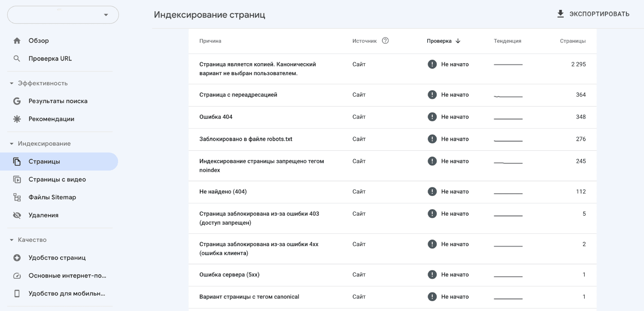Click status icon in 4xx error row
Screen dimensions: 644x311
click(432, 244)
